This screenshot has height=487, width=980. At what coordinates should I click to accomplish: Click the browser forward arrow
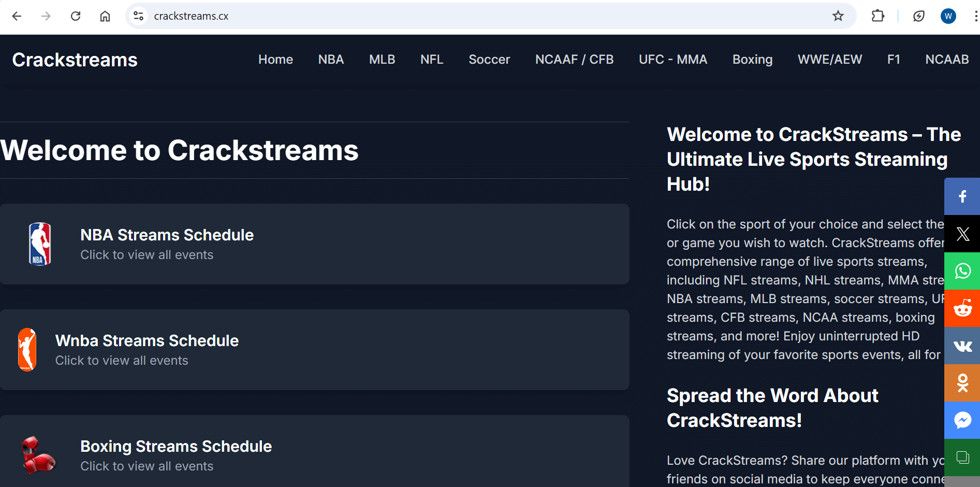[46, 16]
